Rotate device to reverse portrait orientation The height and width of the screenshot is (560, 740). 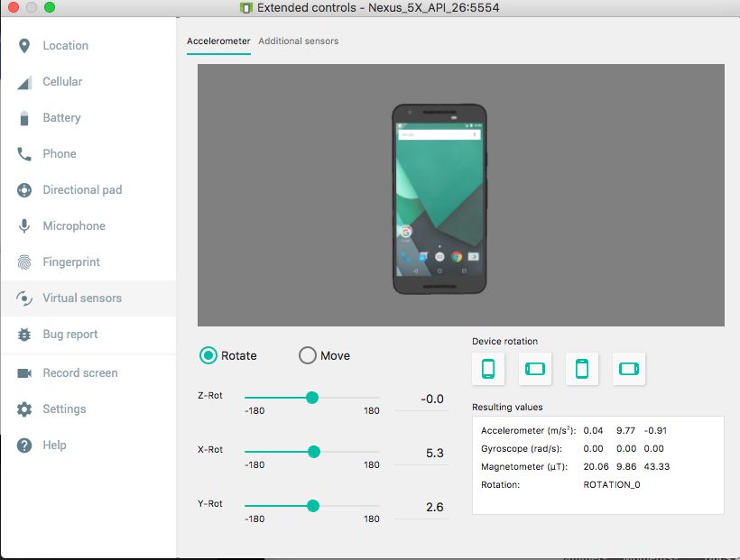pos(581,369)
